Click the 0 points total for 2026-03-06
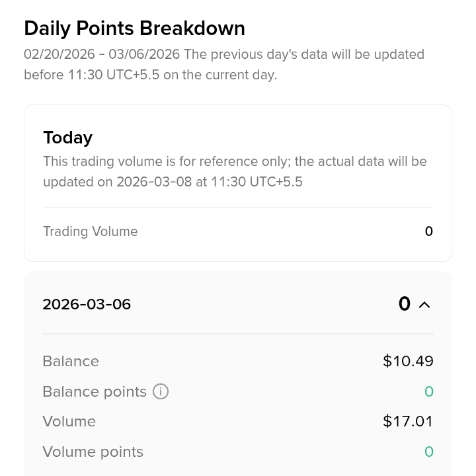476x476 pixels. [x=405, y=304]
